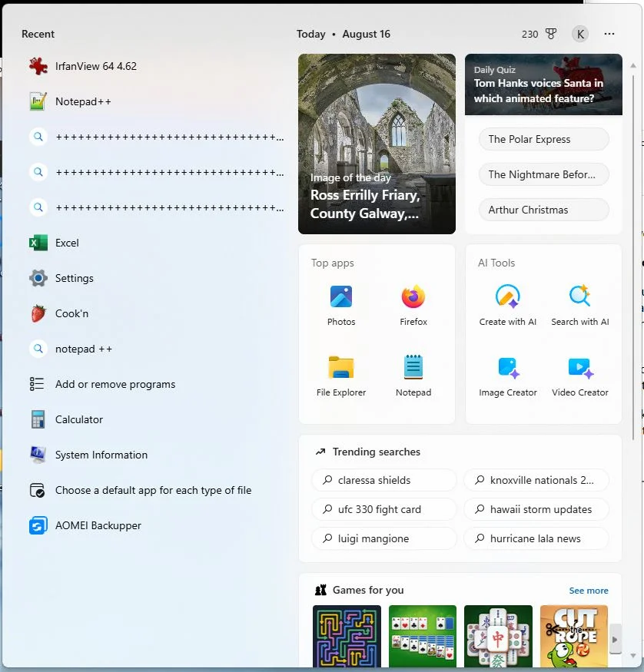Search trending 'ufc 330 fight card'
This screenshot has width=644, height=672.
click(384, 509)
